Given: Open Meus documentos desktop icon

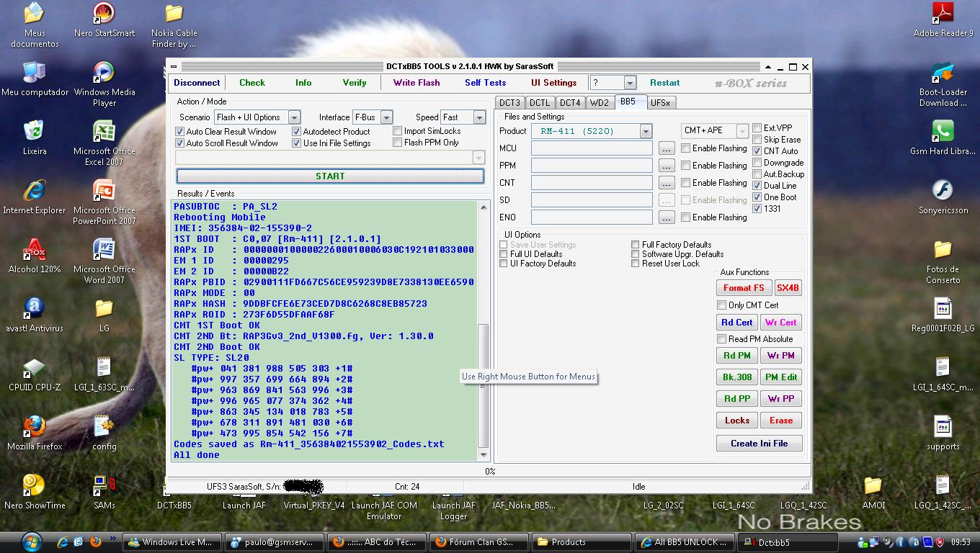Looking at the screenshot, I should [35, 25].
